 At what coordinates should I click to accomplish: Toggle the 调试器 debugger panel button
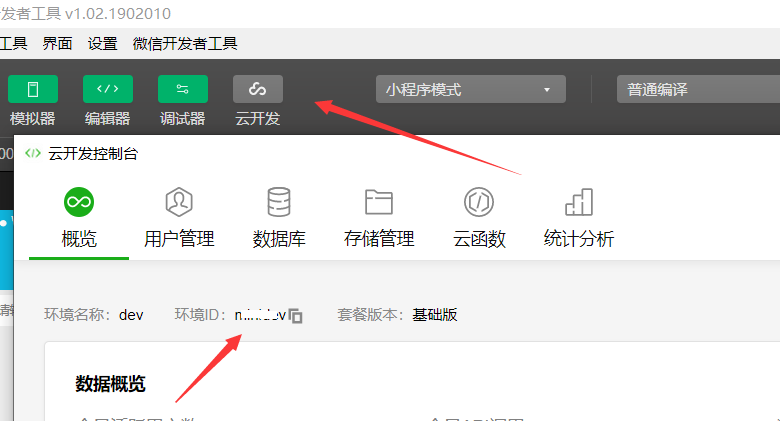[183, 89]
